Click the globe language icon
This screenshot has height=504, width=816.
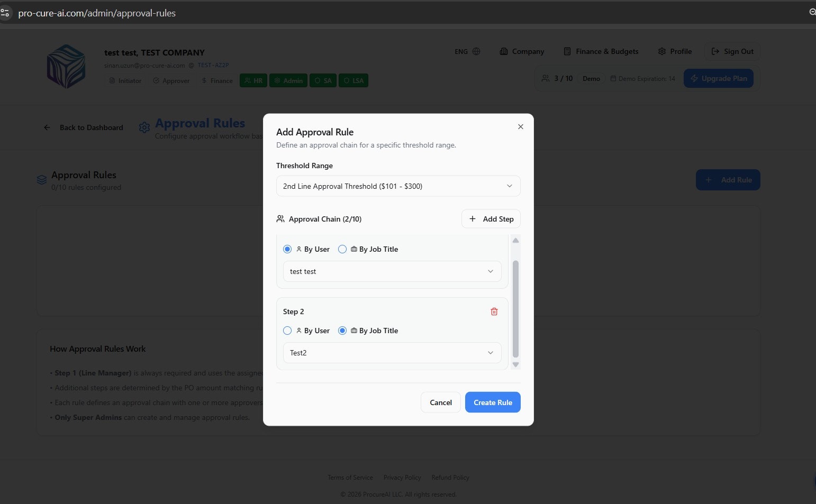476,51
